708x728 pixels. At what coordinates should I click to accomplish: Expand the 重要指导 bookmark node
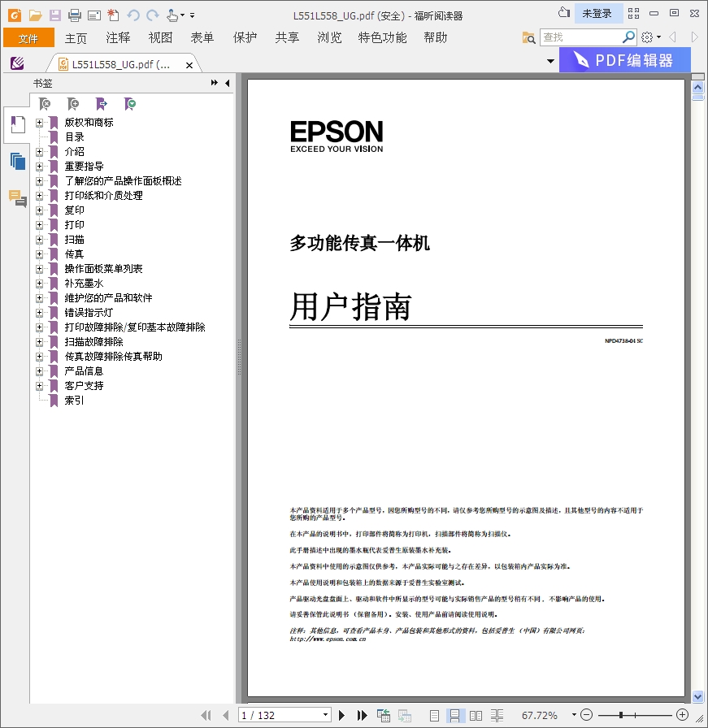[40, 167]
